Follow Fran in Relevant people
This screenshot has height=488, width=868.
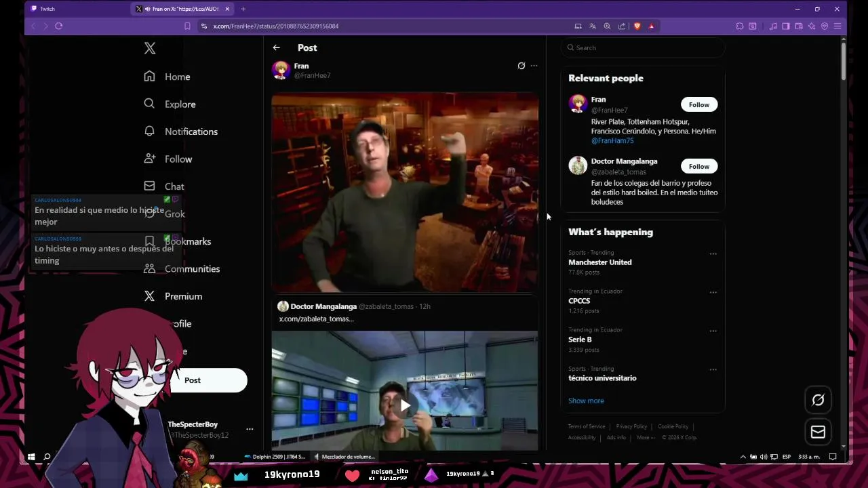699,104
